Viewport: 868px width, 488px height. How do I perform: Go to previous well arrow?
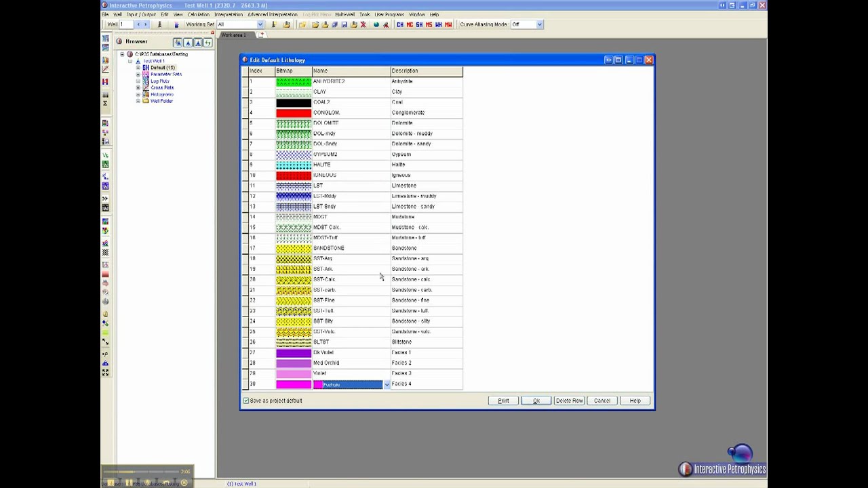tap(139, 24)
